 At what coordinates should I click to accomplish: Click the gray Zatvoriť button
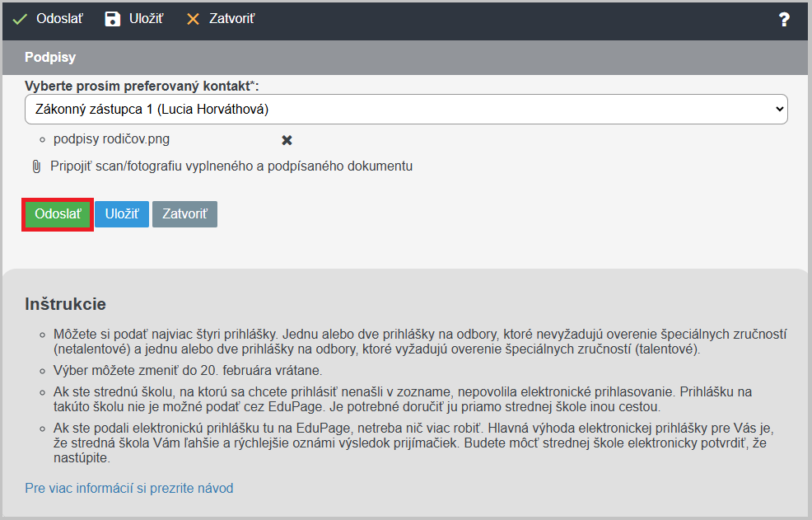(x=184, y=214)
